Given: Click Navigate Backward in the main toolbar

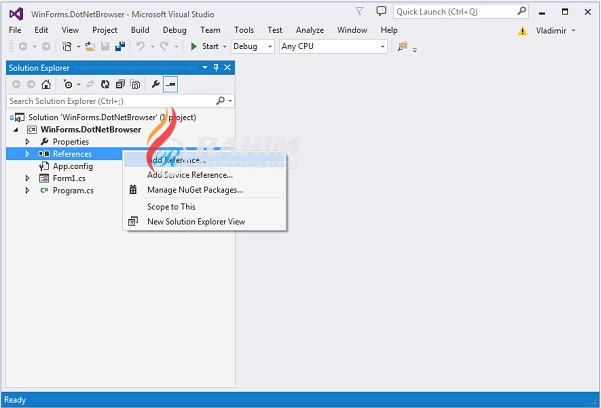Looking at the screenshot, I should click(23, 46).
